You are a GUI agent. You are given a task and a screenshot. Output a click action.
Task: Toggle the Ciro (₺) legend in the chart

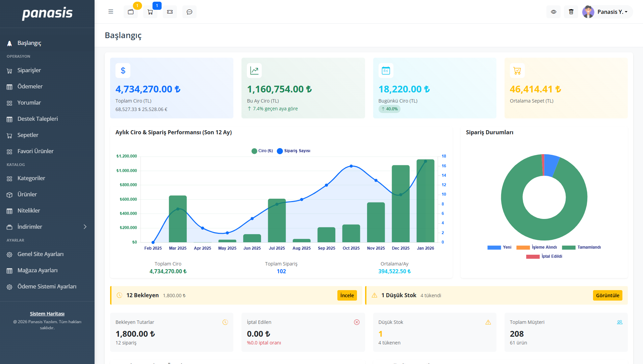point(262,151)
